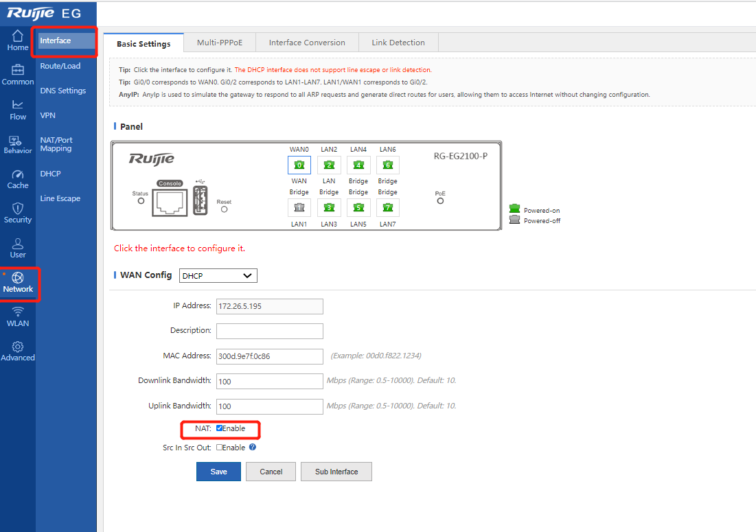The height and width of the screenshot is (532, 756).
Task: Focus the IP Address field
Action: 270,306
